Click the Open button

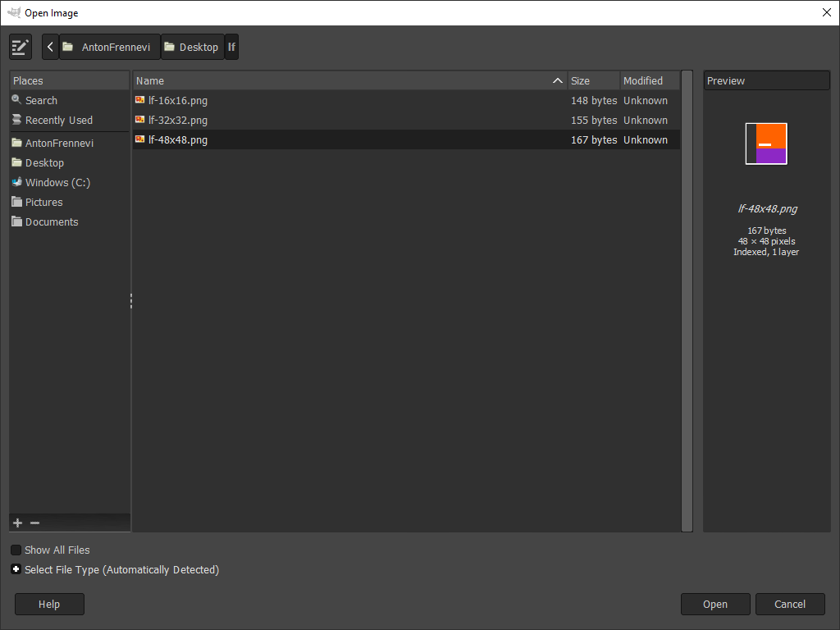pyautogui.click(x=715, y=605)
